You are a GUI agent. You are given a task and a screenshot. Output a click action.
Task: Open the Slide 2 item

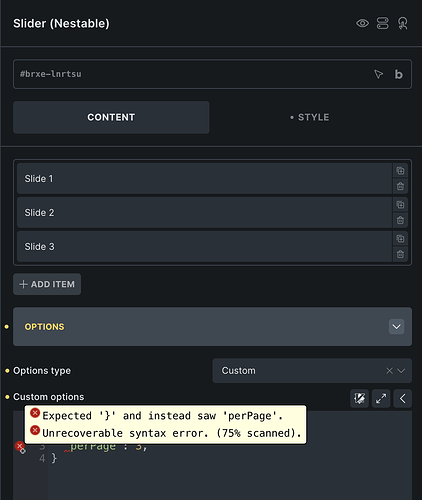pos(204,213)
